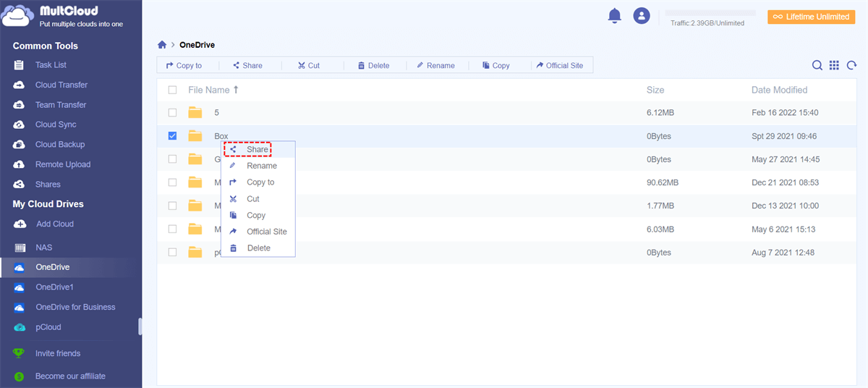Click the Delete toolbar button
868x388 pixels.
click(x=373, y=65)
